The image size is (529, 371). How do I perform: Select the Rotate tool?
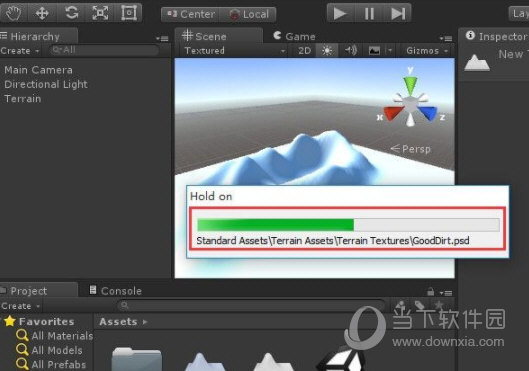click(72, 13)
